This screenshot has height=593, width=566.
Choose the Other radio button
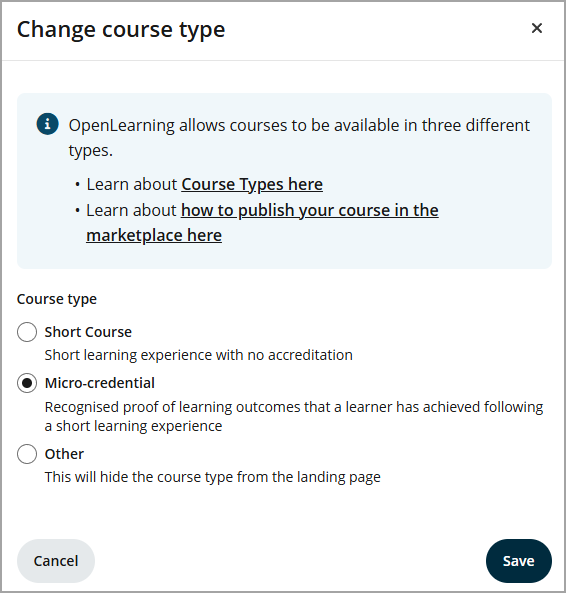pos(27,454)
